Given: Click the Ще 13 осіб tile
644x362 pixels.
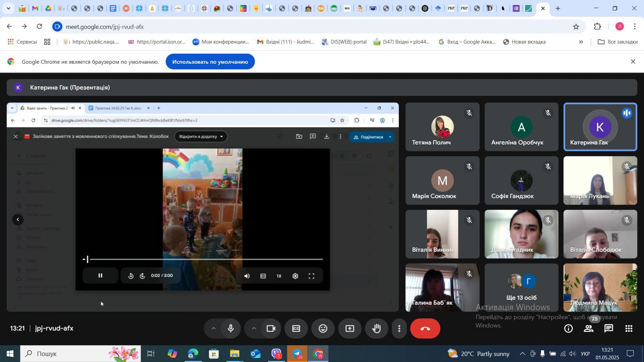Looking at the screenshot, I should [x=521, y=288].
